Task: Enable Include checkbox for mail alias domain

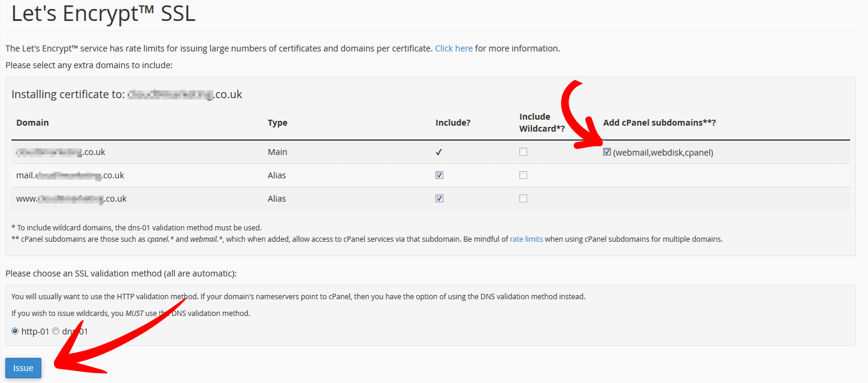Action: point(439,175)
